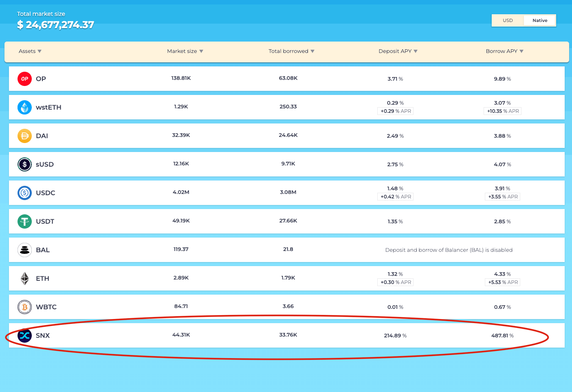Image resolution: width=572 pixels, height=392 pixels.
Task: Click DAI borrow APY 3.88 %
Action: pyautogui.click(x=502, y=136)
